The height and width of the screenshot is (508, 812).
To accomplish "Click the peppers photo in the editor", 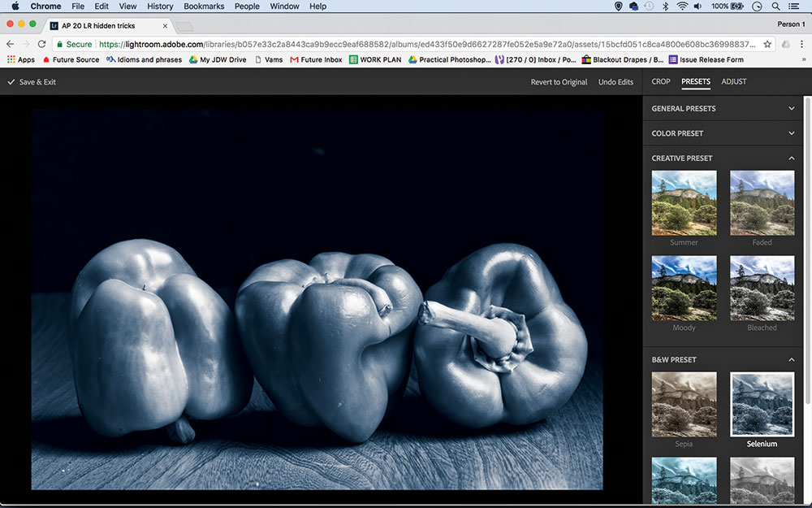I will click(317, 299).
